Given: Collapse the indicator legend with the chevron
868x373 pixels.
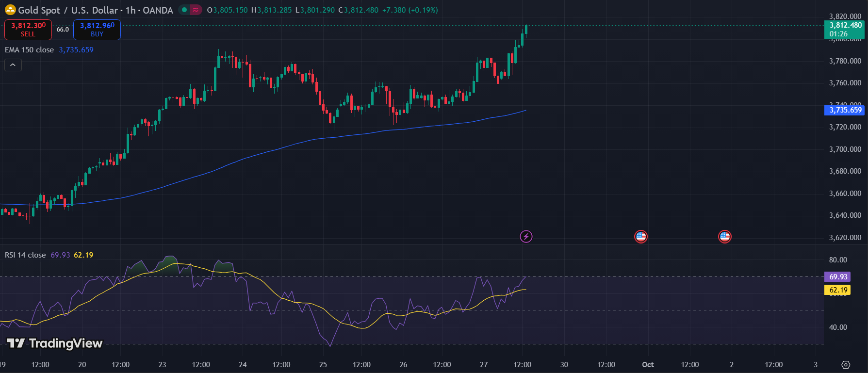Looking at the screenshot, I should coord(13,65).
